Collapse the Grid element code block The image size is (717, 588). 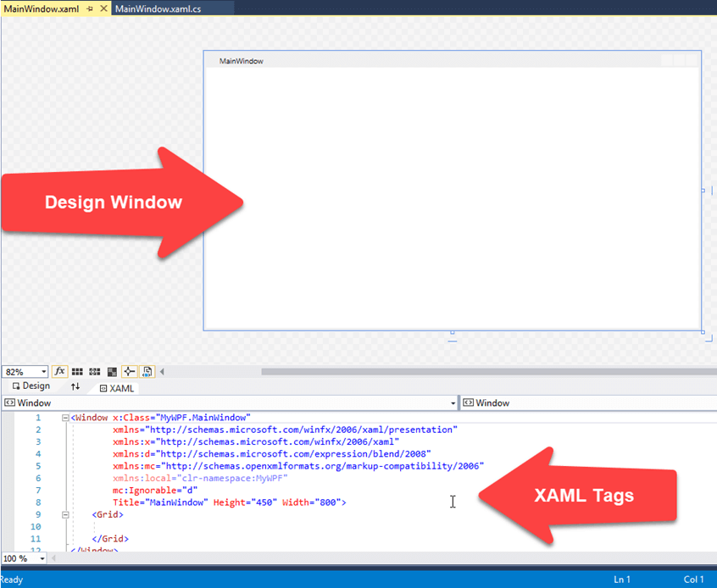(x=64, y=514)
